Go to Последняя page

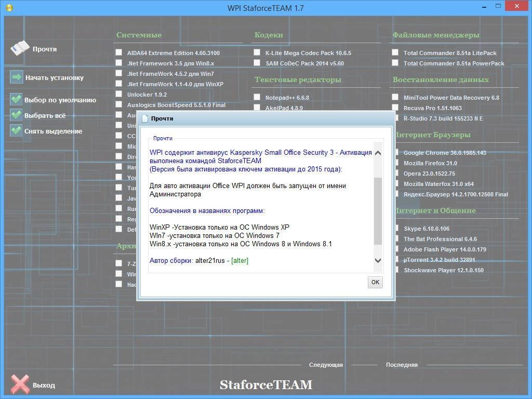(x=402, y=365)
